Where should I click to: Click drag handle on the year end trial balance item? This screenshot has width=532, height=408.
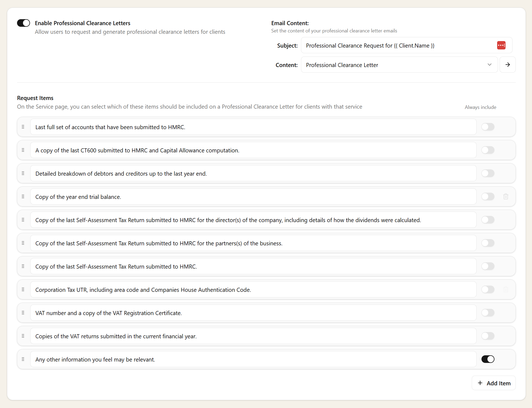(x=23, y=196)
